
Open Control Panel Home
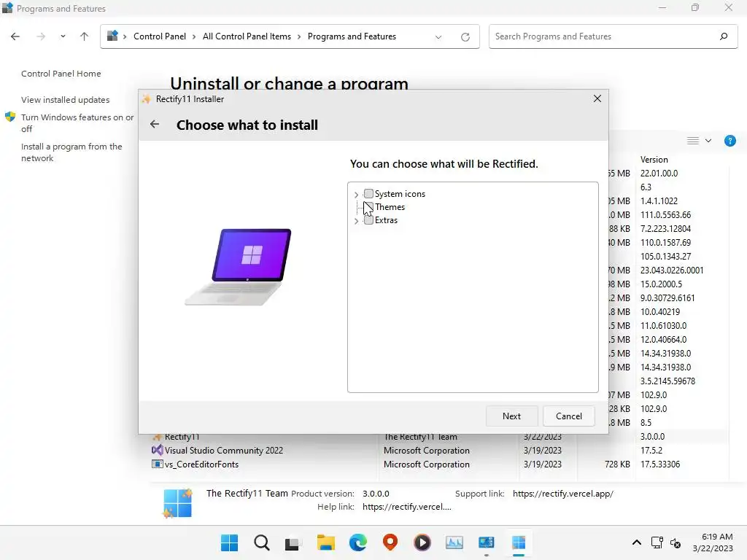tap(61, 74)
